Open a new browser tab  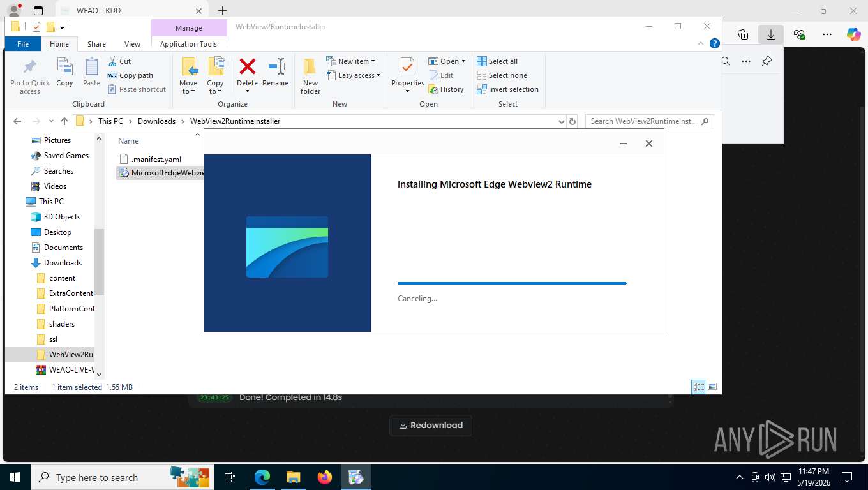222,11
